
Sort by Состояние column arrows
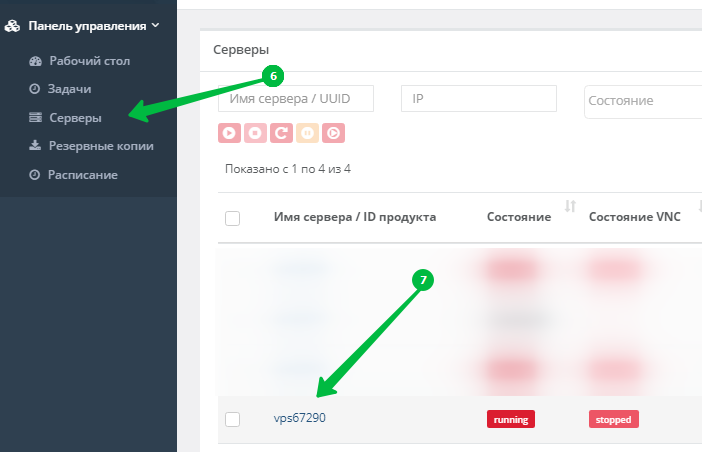pyautogui.click(x=570, y=206)
